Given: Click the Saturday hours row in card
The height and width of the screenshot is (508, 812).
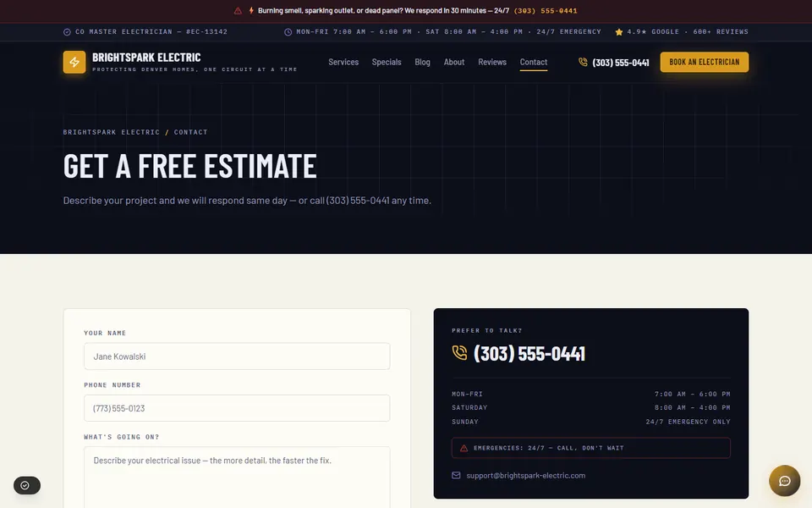Looking at the screenshot, I should [591, 408].
